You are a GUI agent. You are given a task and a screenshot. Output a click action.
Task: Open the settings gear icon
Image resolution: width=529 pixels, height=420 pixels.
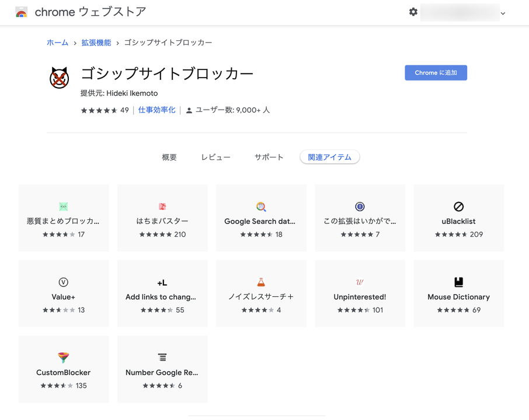[413, 12]
